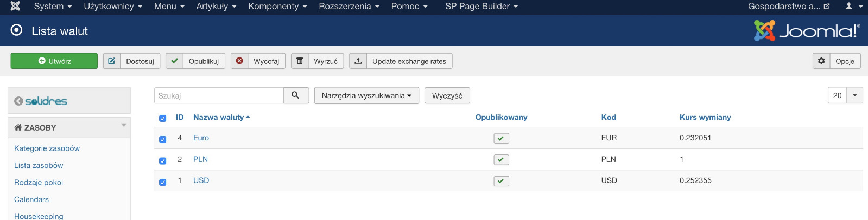Uncheck the USD row checkbox

[162, 182]
